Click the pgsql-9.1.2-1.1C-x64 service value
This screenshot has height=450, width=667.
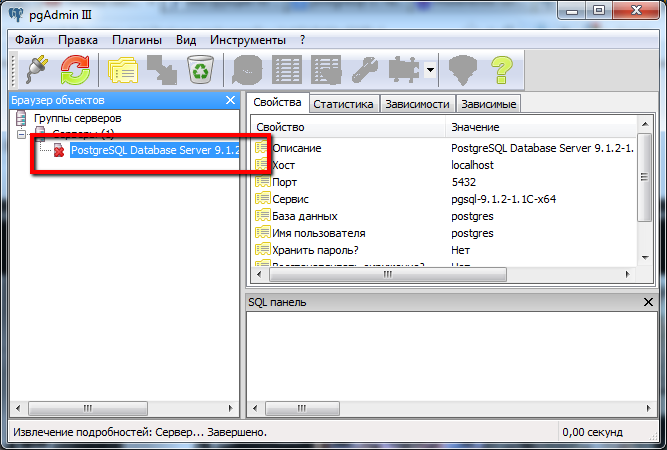tap(504, 199)
